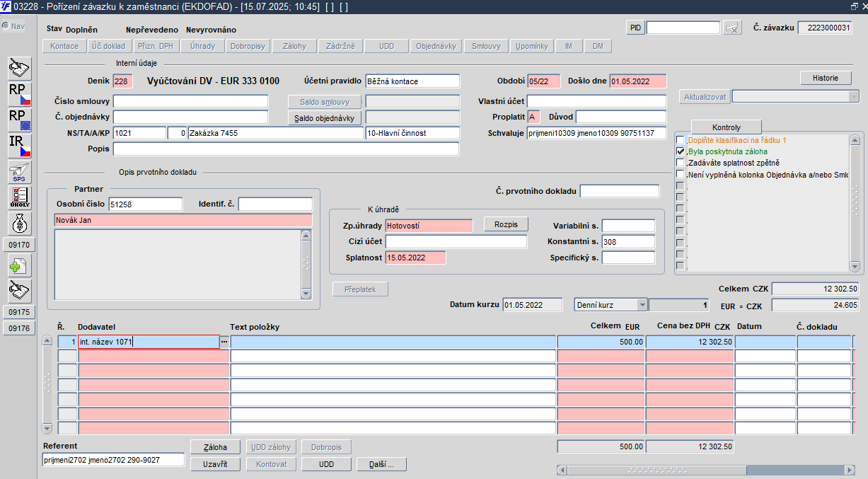Open the IR Czech flag sidebar icon

[x=20, y=146]
